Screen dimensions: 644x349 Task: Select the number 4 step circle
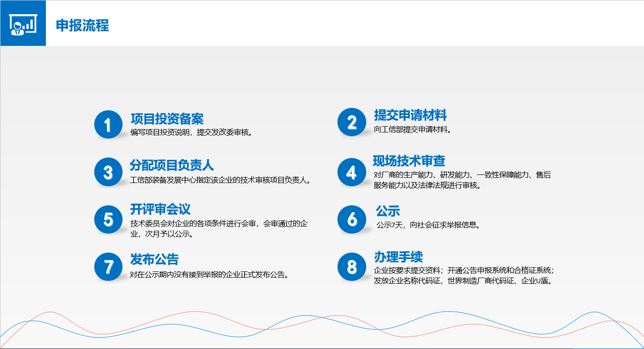352,172
